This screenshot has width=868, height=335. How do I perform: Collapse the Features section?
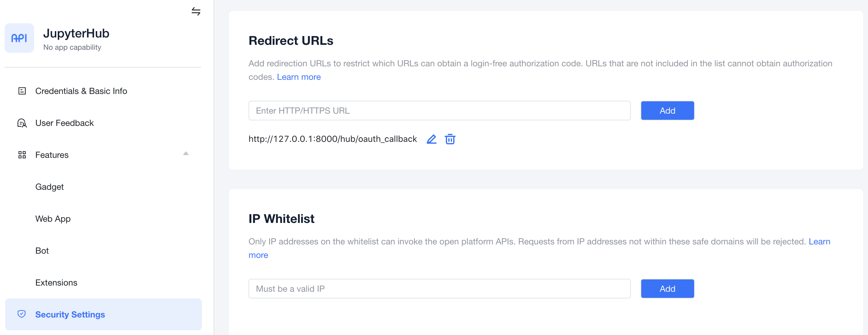pyautogui.click(x=186, y=154)
